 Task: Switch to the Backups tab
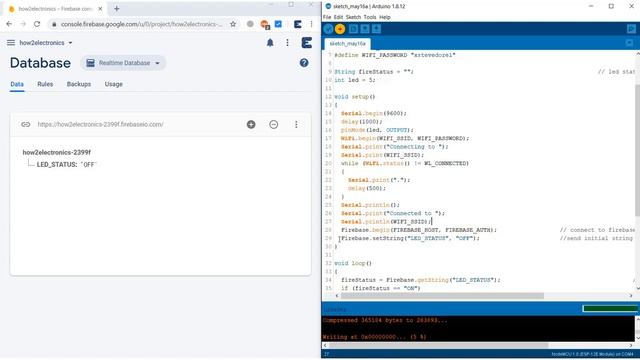79,84
